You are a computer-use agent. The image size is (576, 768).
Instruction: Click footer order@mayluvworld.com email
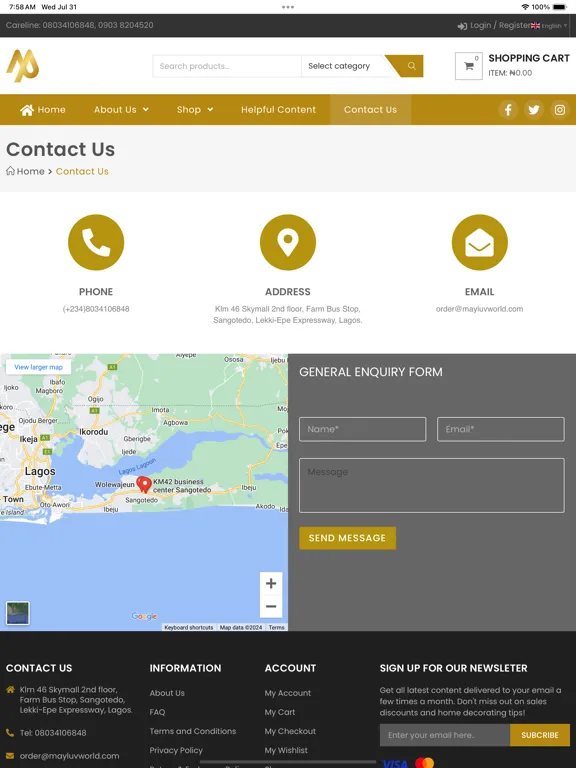(69, 756)
